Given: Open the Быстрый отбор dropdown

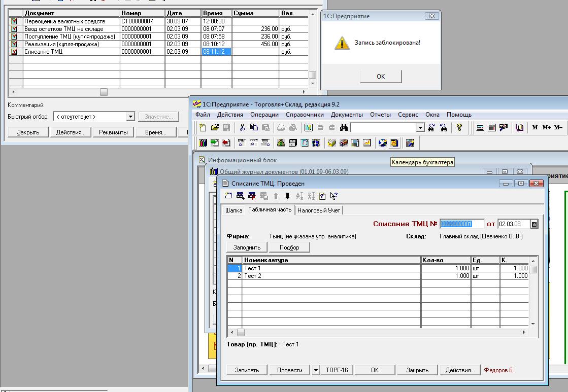Looking at the screenshot, I should click(x=130, y=117).
